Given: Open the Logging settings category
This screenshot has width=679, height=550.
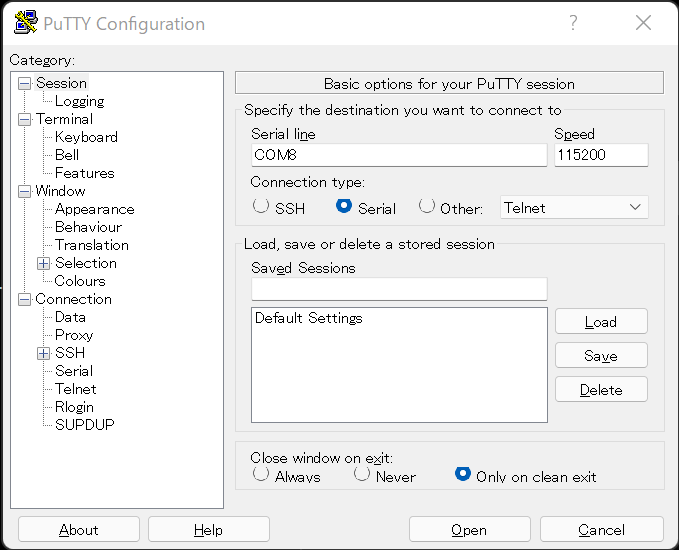Looking at the screenshot, I should [80, 101].
